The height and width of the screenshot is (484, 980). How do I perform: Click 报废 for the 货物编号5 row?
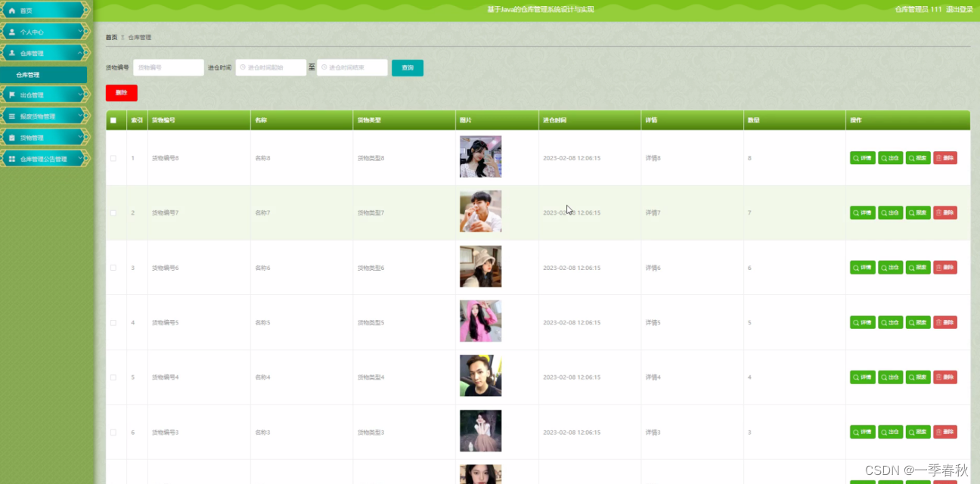pos(918,322)
